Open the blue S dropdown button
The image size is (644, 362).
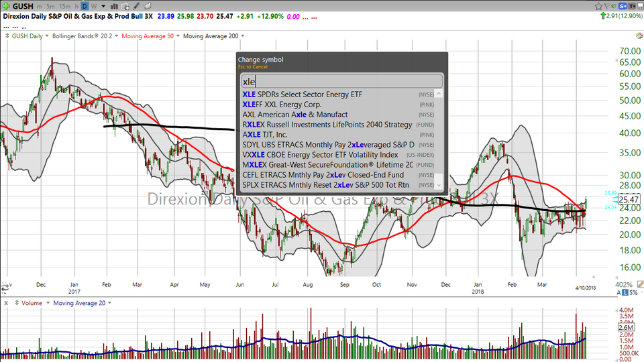click(x=623, y=6)
